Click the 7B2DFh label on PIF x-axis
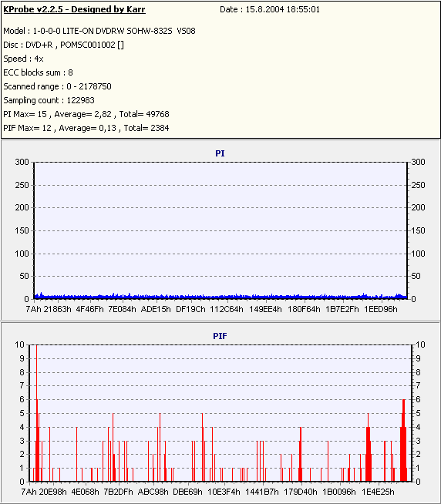 point(118,492)
